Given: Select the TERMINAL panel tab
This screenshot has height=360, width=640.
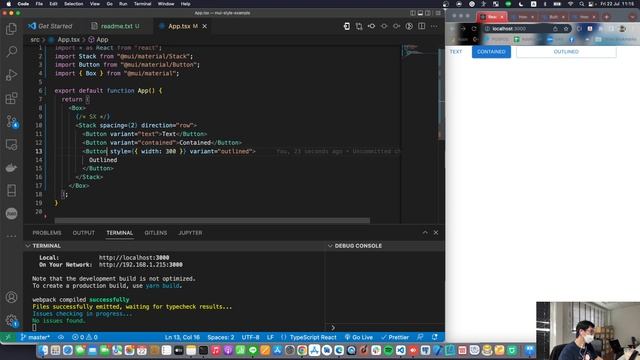Looking at the screenshot, I should [120, 233].
